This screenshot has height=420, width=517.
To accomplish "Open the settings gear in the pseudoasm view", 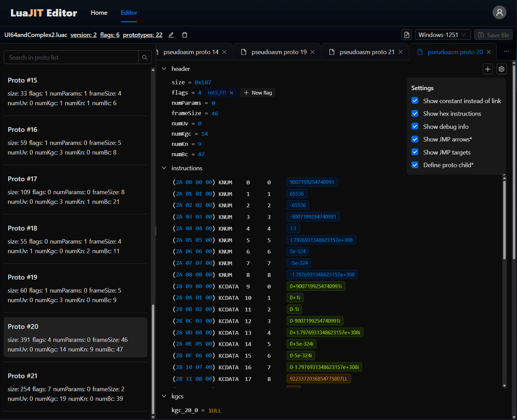I will pyautogui.click(x=501, y=69).
